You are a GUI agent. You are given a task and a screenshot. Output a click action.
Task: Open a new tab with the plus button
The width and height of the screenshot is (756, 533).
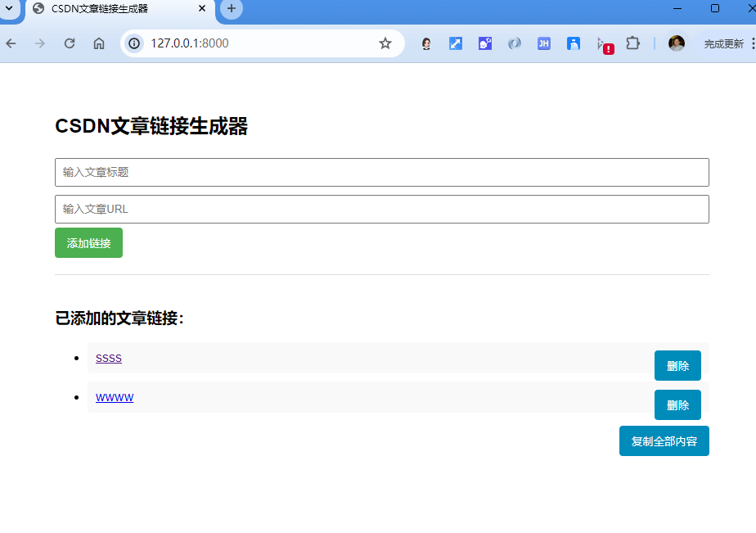click(x=232, y=9)
